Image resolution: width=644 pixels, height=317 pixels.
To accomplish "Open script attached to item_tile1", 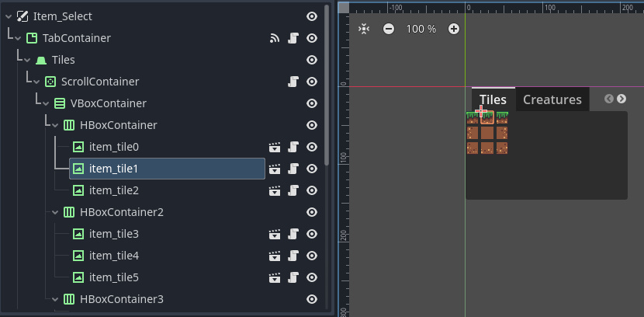I will pyautogui.click(x=293, y=169).
